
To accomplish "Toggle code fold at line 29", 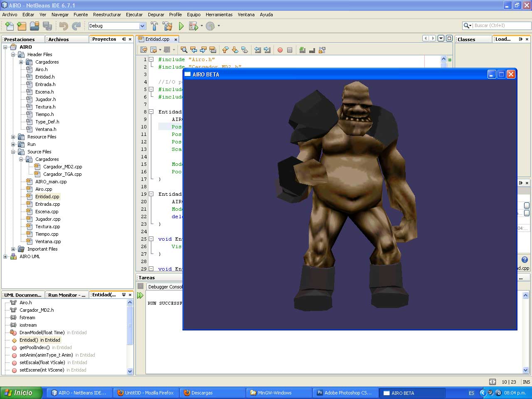I will [151, 269].
